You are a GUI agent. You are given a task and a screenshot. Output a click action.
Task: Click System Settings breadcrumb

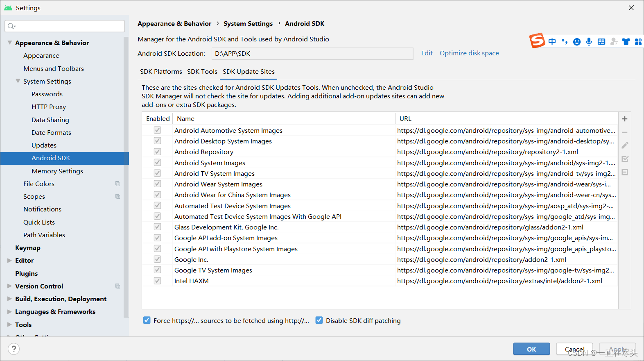pyautogui.click(x=248, y=24)
